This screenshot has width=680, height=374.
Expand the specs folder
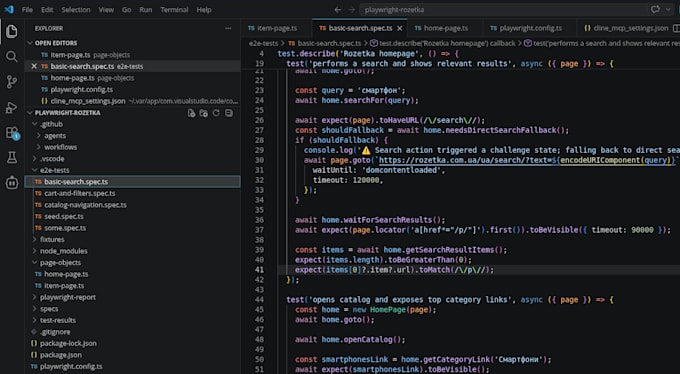(x=35, y=308)
